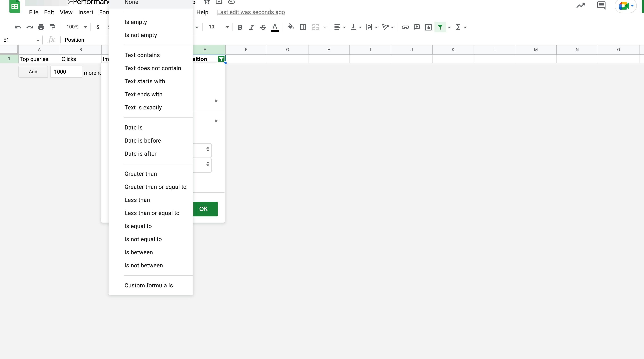Select the paint format tool
The height and width of the screenshot is (359, 644).
[x=52, y=27]
